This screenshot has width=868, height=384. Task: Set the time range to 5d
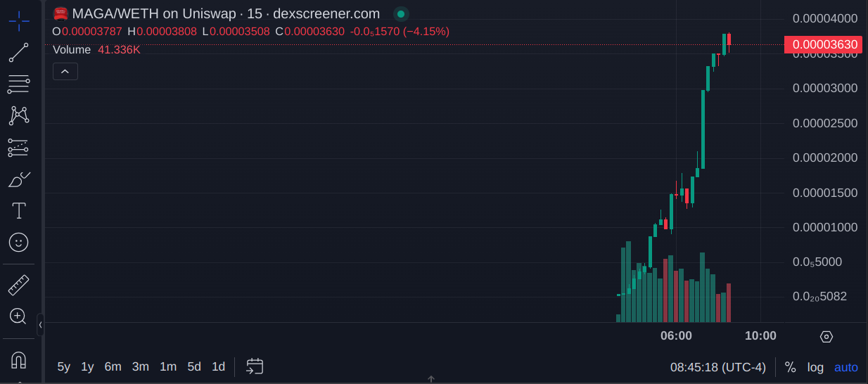[x=194, y=366]
